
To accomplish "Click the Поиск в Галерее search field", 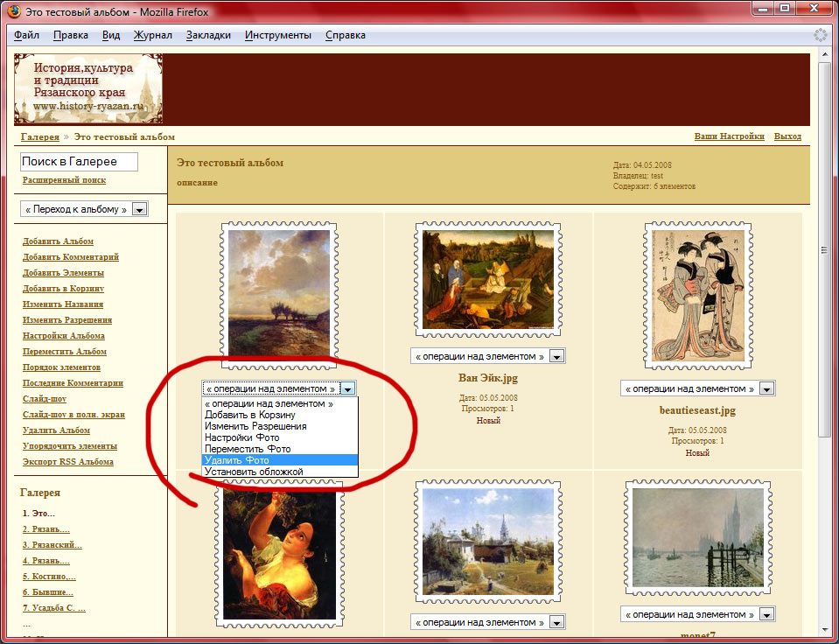I will point(80,162).
